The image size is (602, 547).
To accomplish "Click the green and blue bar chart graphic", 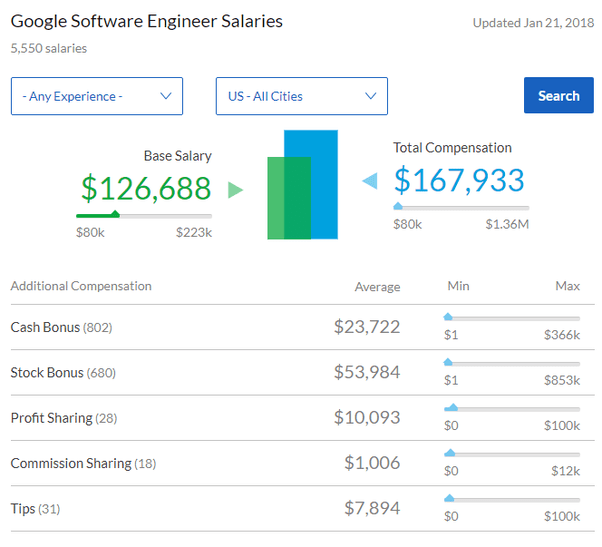I will (302, 185).
